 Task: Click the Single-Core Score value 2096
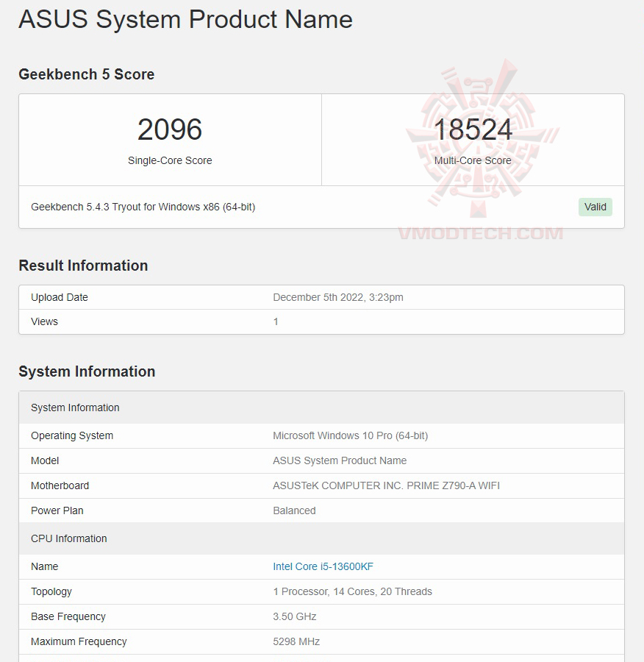(170, 129)
